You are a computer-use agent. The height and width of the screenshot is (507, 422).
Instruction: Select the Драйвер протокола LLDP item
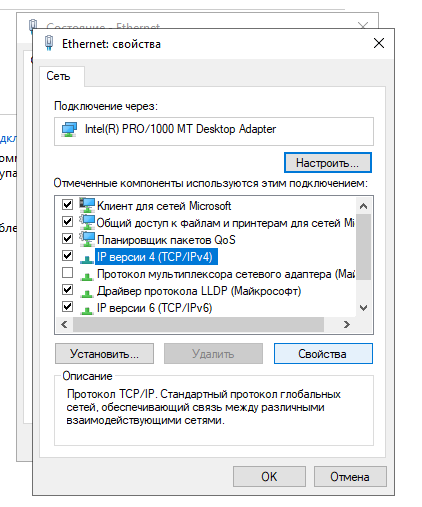(x=199, y=291)
